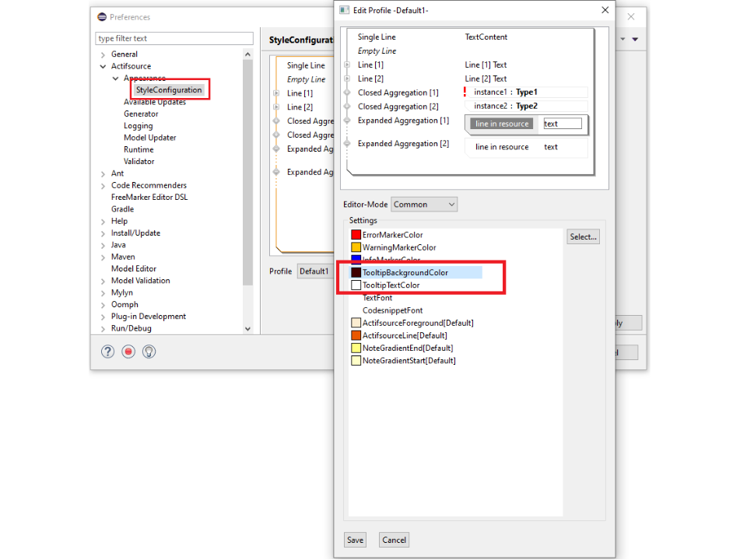Image resolution: width=747 pixels, height=560 pixels.
Task: Click the Expanded Aggregation [2] diamond node
Action: (x=347, y=144)
